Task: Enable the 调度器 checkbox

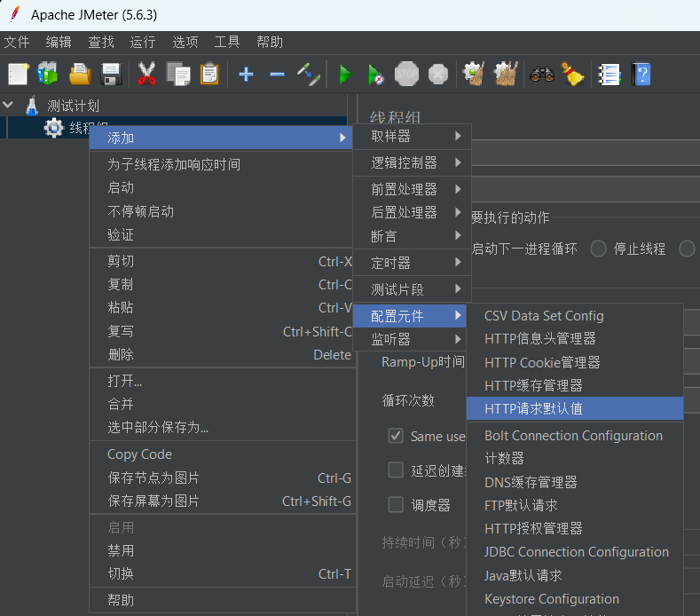Action: click(x=396, y=504)
